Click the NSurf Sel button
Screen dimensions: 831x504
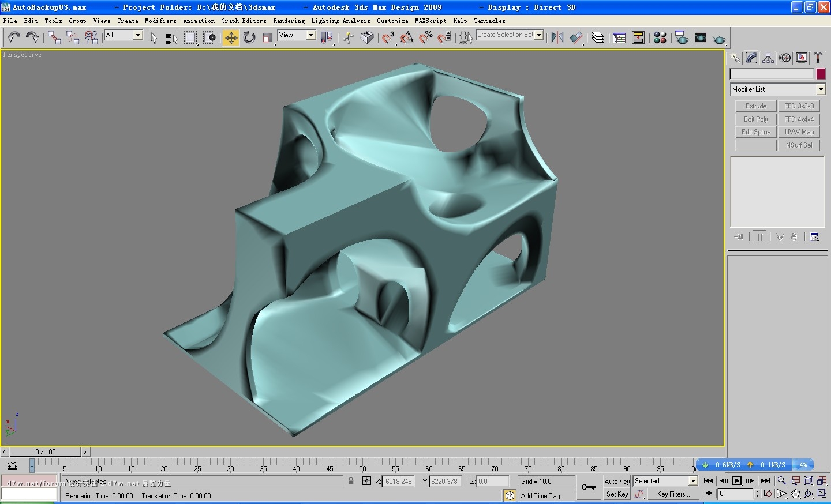[x=799, y=145]
